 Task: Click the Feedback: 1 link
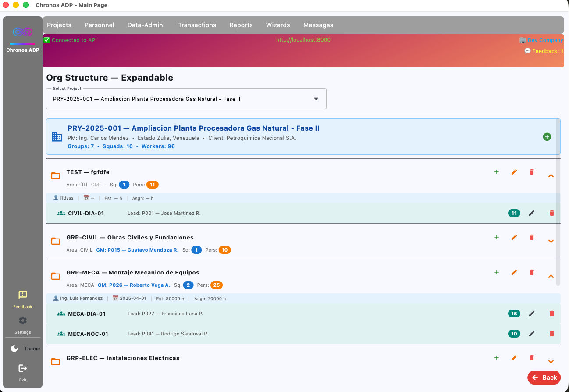pyautogui.click(x=544, y=51)
